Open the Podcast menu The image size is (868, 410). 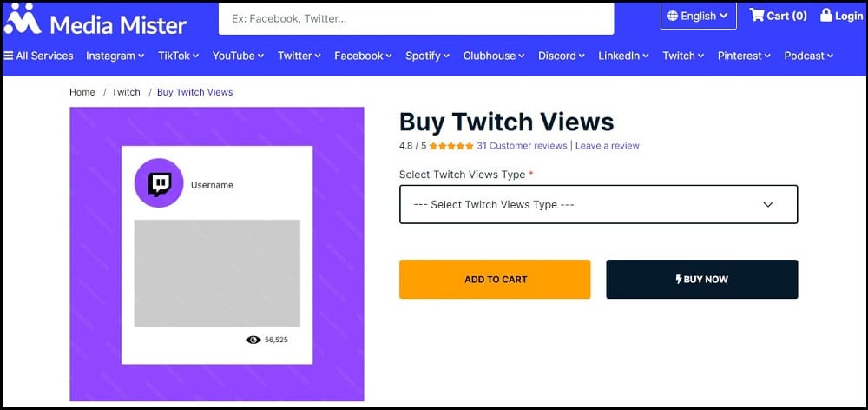point(809,56)
